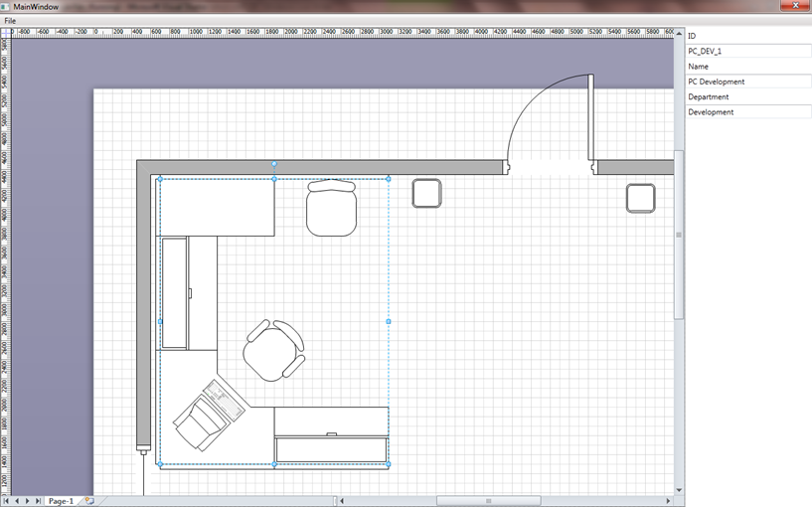Jump to the last page tab arrow
This screenshot has width=812, height=507.
click(38, 501)
